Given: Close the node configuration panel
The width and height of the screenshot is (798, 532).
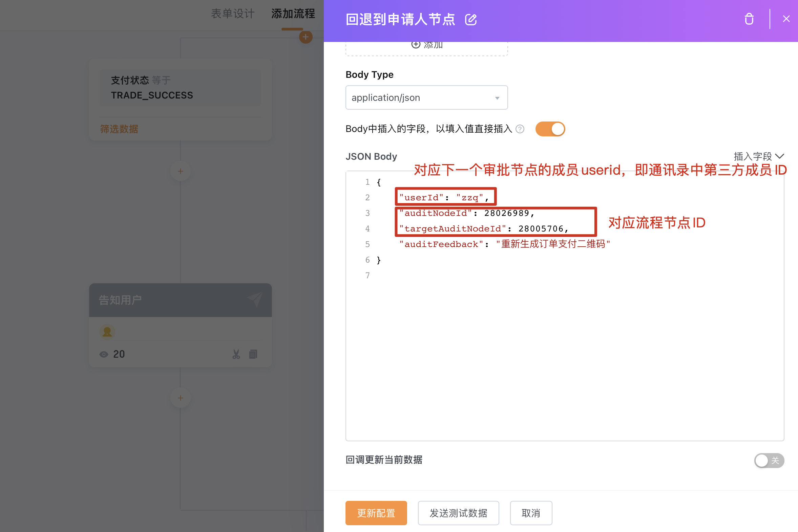Looking at the screenshot, I should 786,19.
